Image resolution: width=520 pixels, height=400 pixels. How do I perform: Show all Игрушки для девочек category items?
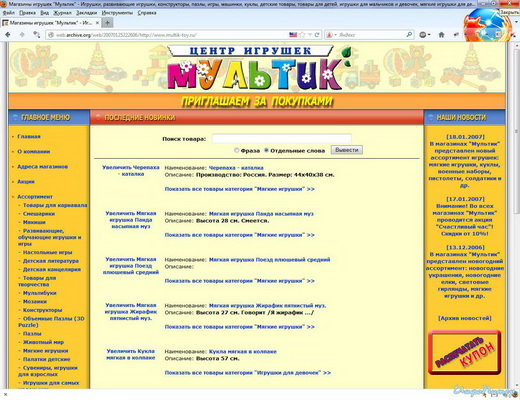coord(248,373)
